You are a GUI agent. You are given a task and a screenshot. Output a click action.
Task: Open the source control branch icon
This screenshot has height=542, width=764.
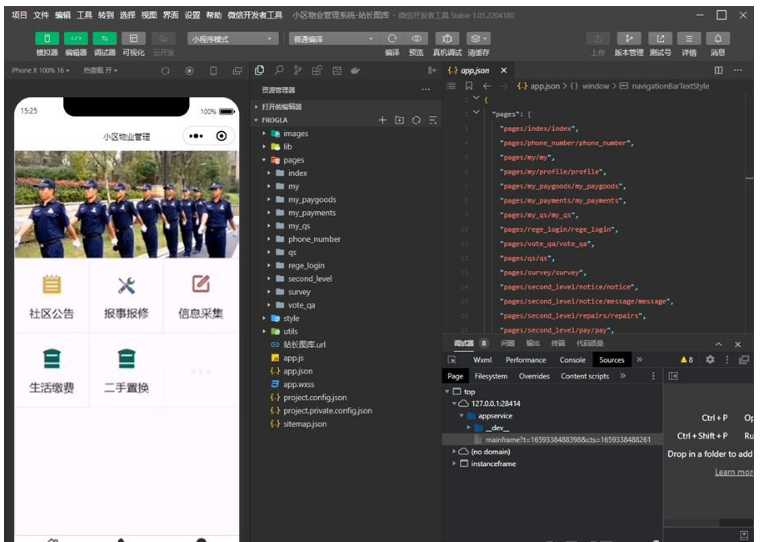(x=298, y=71)
